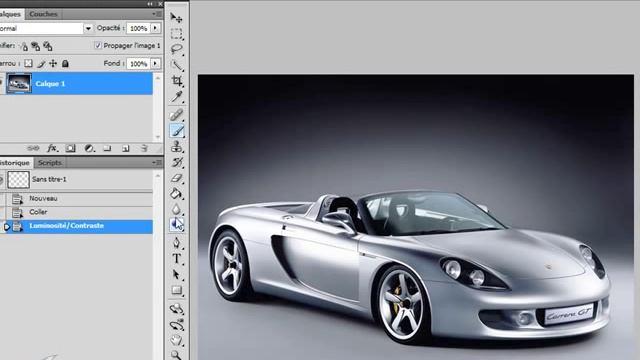Click the layers list scroll-up arrow
640x360 pixels.
(158, 78)
